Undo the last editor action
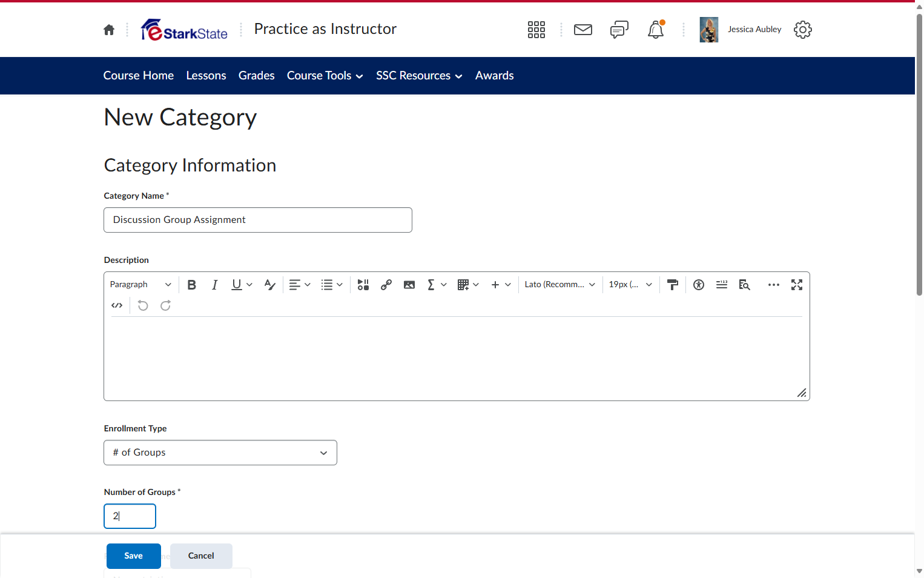This screenshot has height=578, width=924. coord(143,305)
